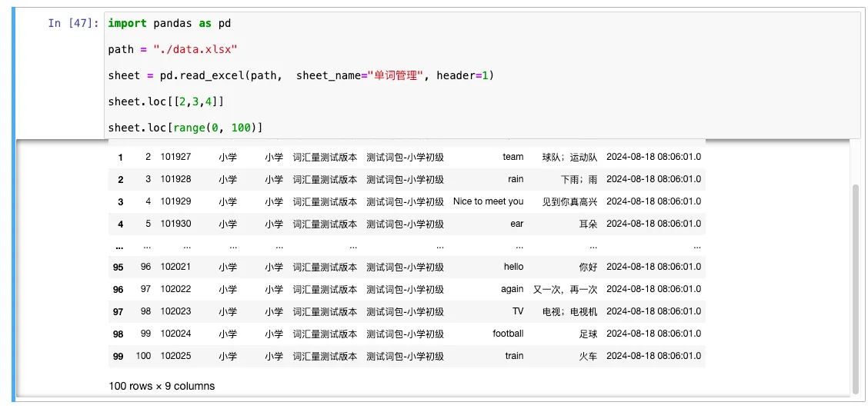Click the sheet.loc[[2,3,4]] line
Screen dimensions: 868x412
coord(165,101)
